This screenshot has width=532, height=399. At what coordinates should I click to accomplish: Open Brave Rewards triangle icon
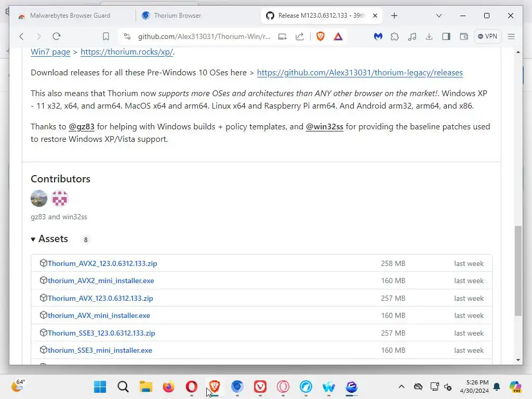(338, 36)
